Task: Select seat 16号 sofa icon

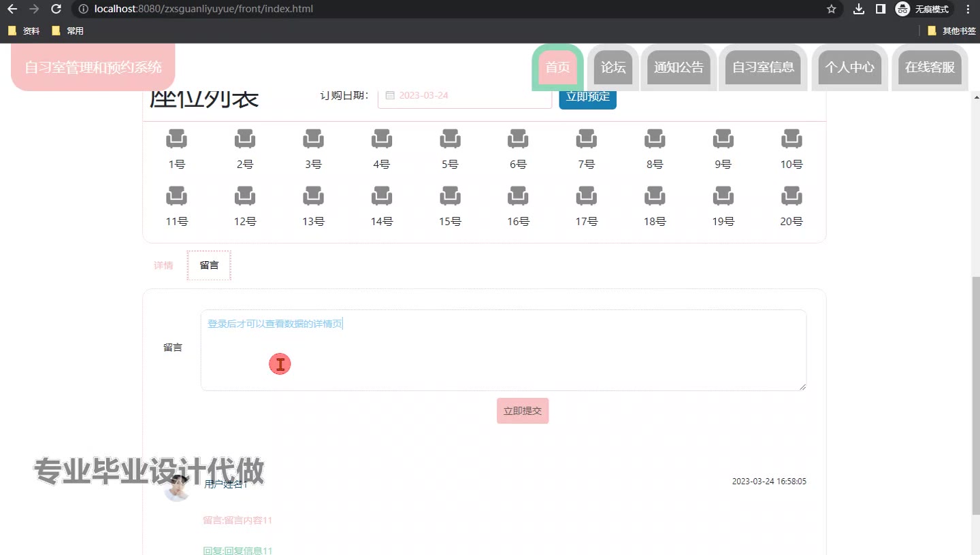Action: tap(518, 196)
